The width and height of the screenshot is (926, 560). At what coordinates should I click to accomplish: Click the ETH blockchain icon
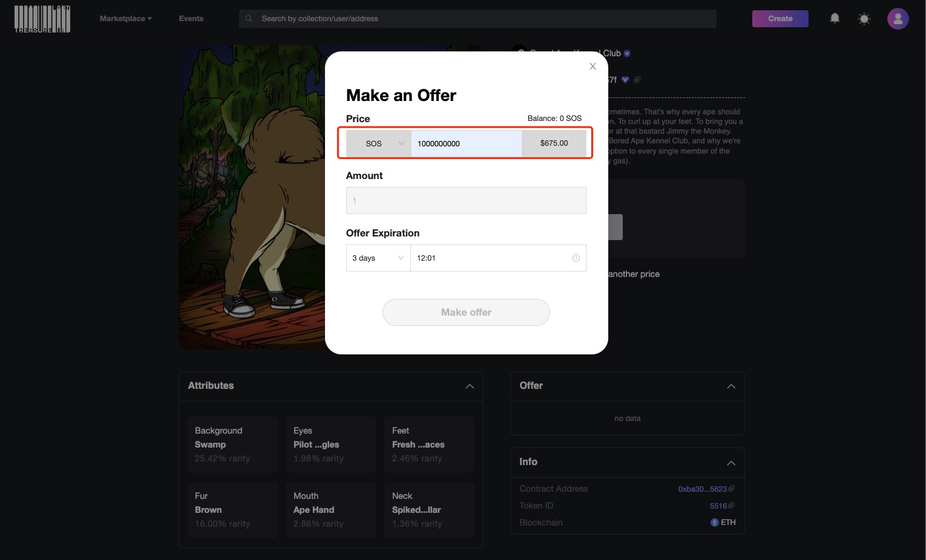[x=714, y=523]
